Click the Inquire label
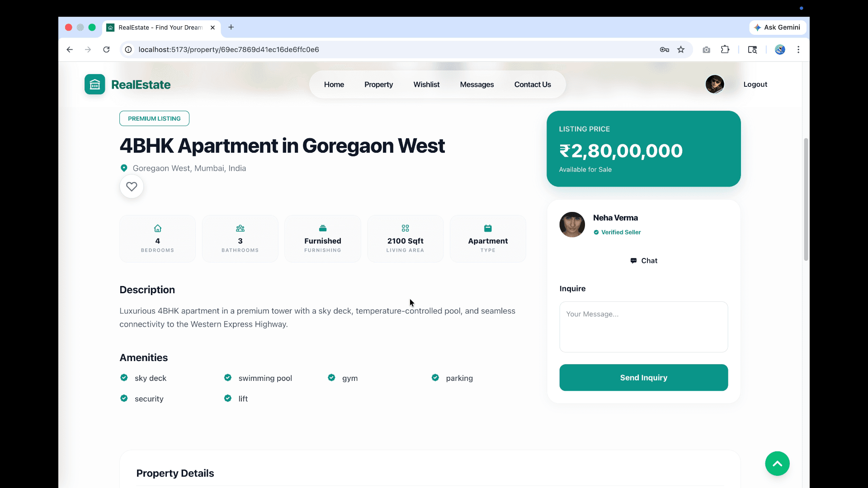 (572, 289)
